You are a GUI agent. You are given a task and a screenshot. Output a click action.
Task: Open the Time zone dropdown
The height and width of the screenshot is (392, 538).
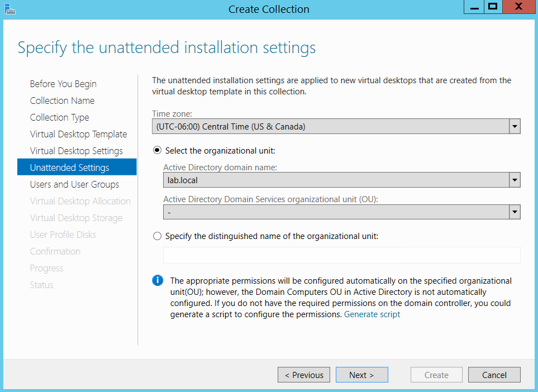click(x=514, y=126)
